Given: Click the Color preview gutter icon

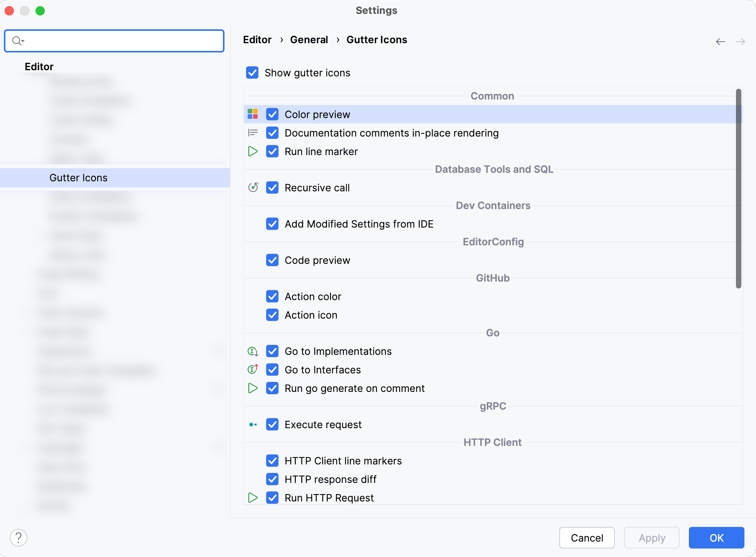Looking at the screenshot, I should pos(253,115).
